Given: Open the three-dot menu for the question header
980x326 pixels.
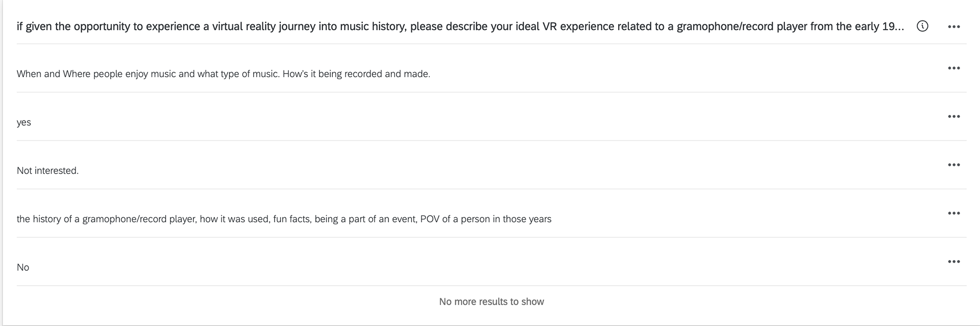Looking at the screenshot, I should 953,27.
